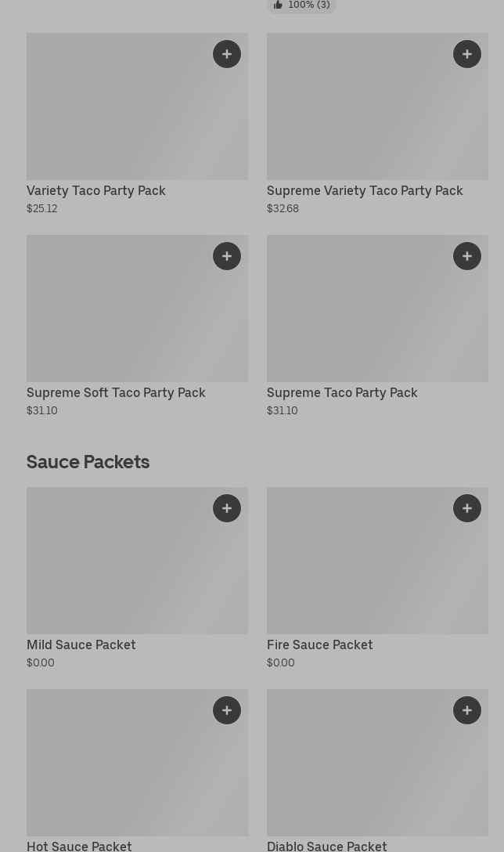Click the Sauce Packets section heading

88,461
